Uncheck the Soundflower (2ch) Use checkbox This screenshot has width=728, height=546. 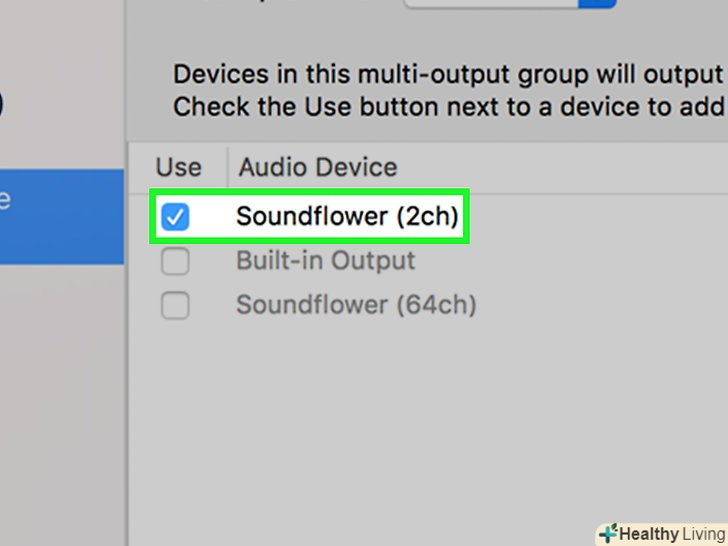tap(175, 216)
